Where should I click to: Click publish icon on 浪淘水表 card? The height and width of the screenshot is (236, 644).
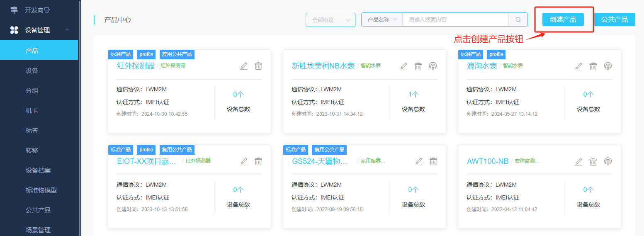608,66
